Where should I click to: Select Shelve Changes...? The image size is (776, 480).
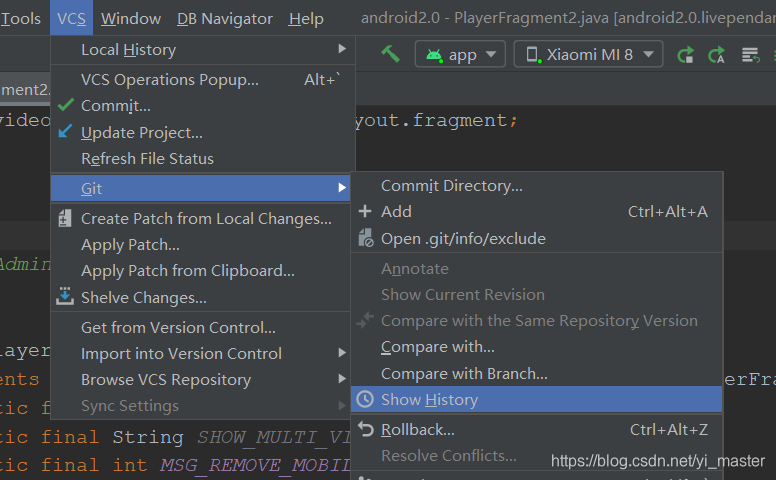point(200,297)
